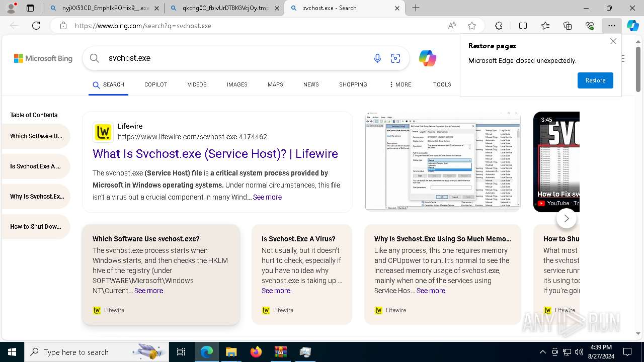Open the Collections icon
Image resolution: width=644 pixels, height=362 pixels.
pyautogui.click(x=568, y=26)
